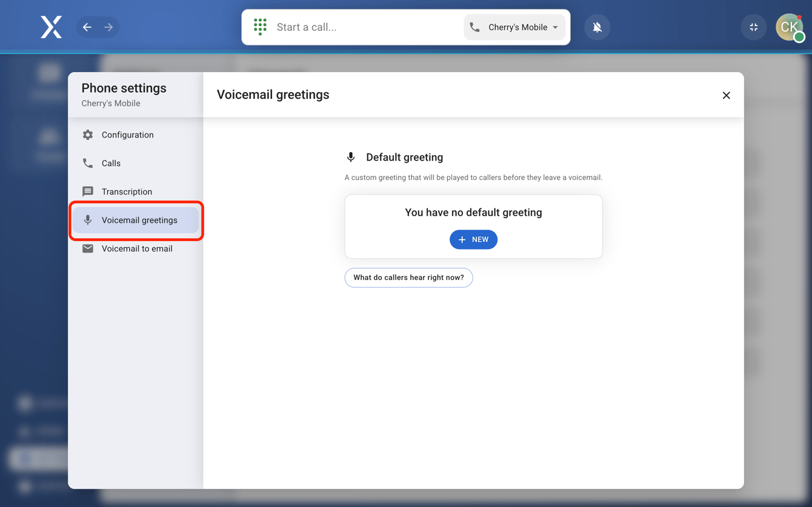
Task: Open Voicemail to email settings
Action: (x=137, y=249)
